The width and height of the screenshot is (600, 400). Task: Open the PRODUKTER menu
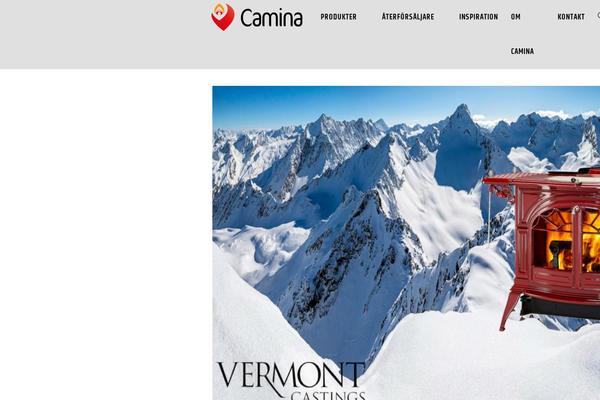338,17
